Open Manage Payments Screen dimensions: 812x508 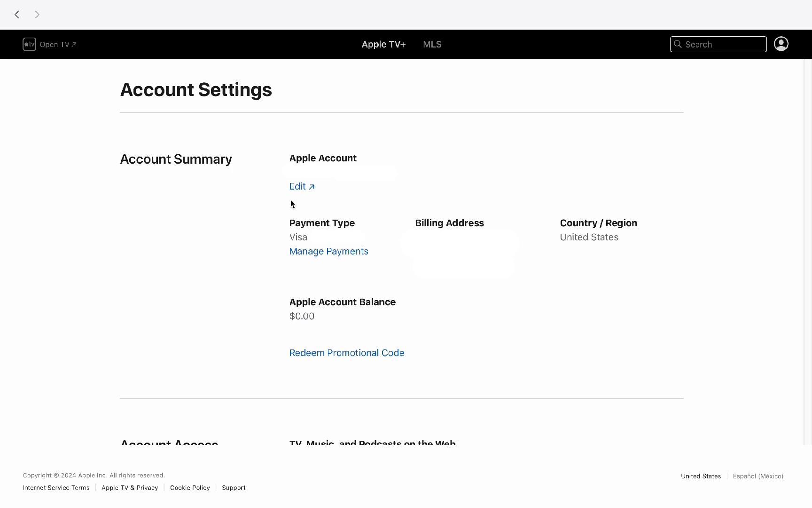point(328,251)
